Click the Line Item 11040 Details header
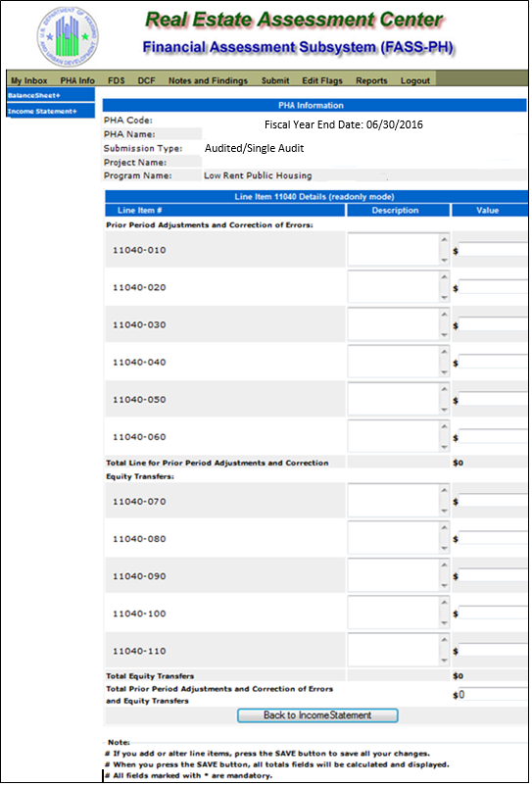Screen dimensions: 532x786 (x=316, y=196)
